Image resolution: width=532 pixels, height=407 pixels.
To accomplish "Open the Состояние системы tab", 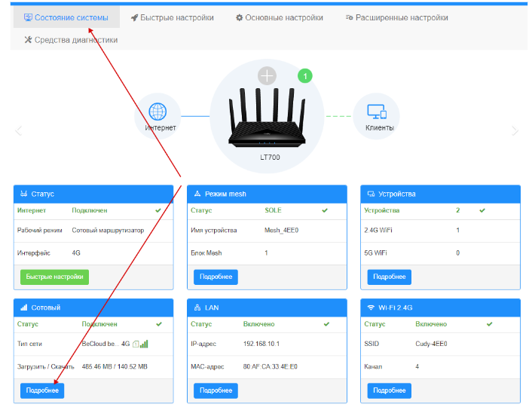I will pyautogui.click(x=66, y=17).
